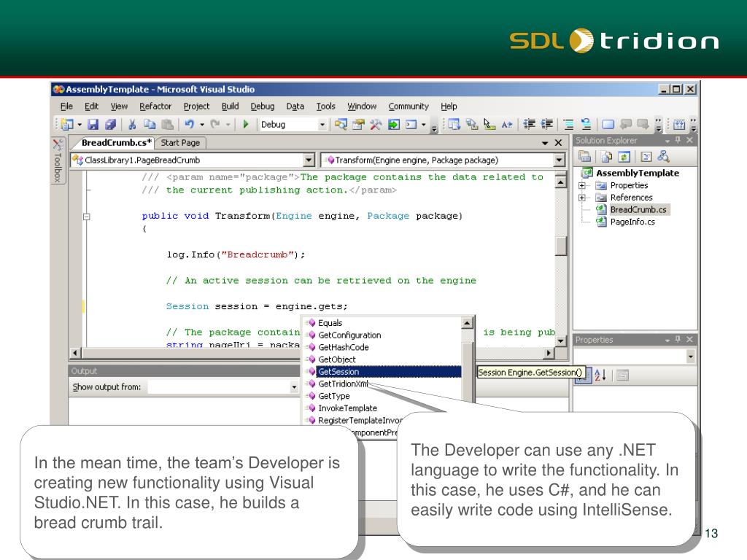Click the Display Word Completion icon
747x560 pixels.
[x=507, y=125]
